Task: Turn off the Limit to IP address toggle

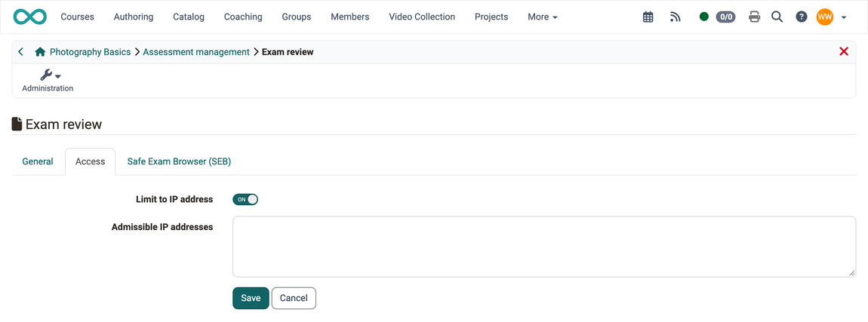Action: coord(245,199)
